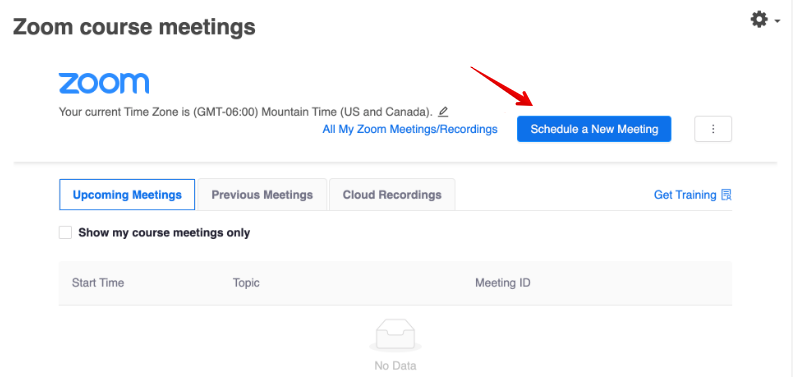Click the Topic column header
Screen dimensions: 793x378
point(246,282)
